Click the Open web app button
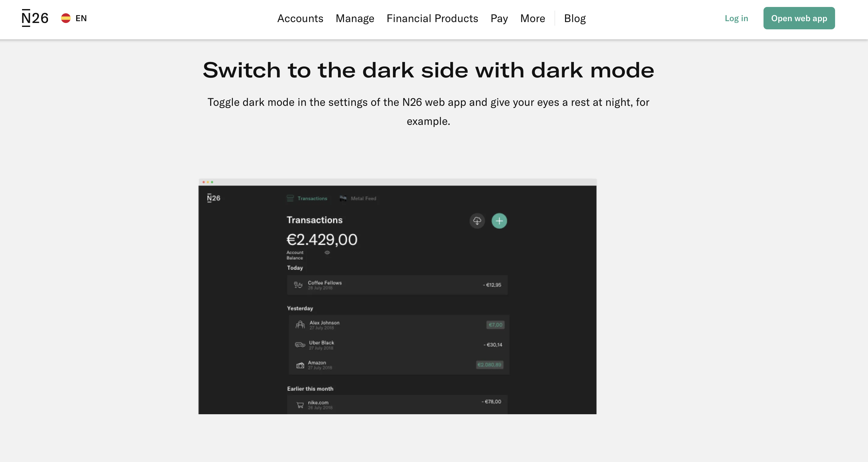Viewport: 868px width, 462px height. tap(799, 18)
